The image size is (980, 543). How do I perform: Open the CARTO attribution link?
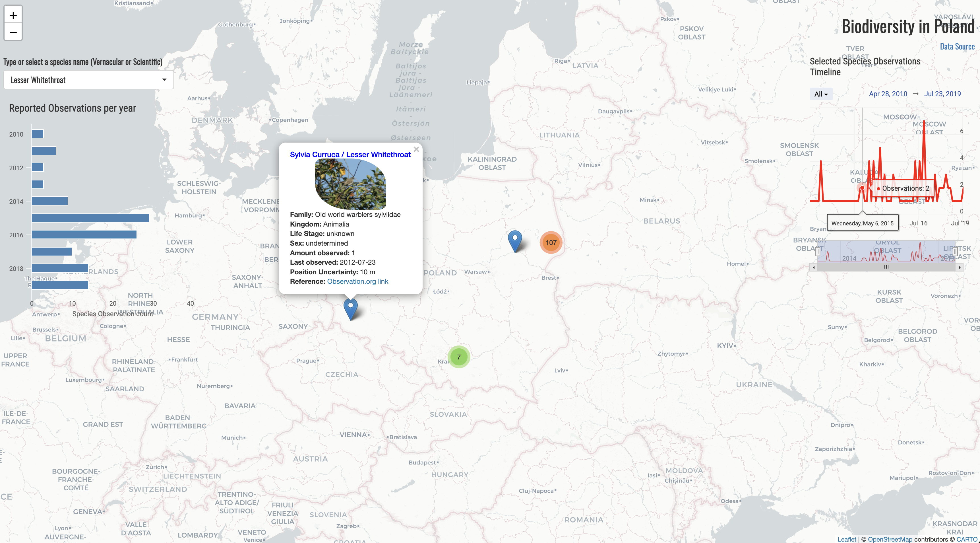pos(967,539)
